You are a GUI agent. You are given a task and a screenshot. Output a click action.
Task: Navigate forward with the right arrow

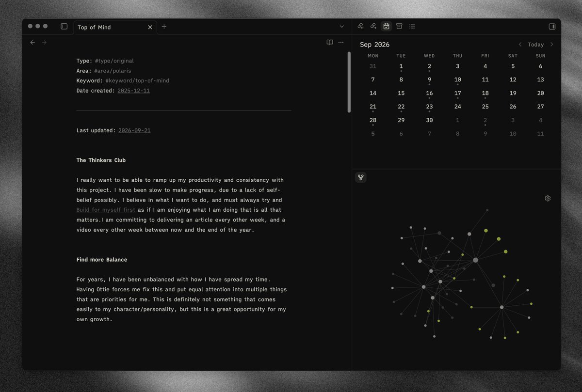pyautogui.click(x=44, y=43)
